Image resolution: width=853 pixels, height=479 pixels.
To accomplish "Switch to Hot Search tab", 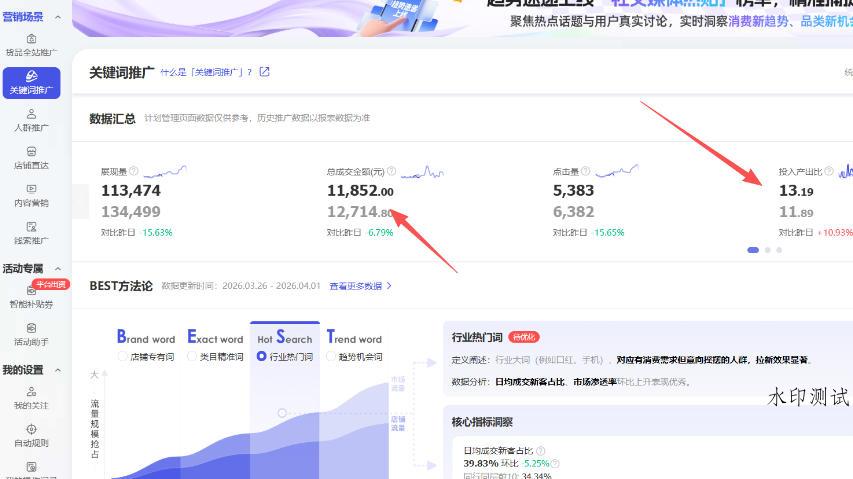I will pyautogui.click(x=285, y=337).
